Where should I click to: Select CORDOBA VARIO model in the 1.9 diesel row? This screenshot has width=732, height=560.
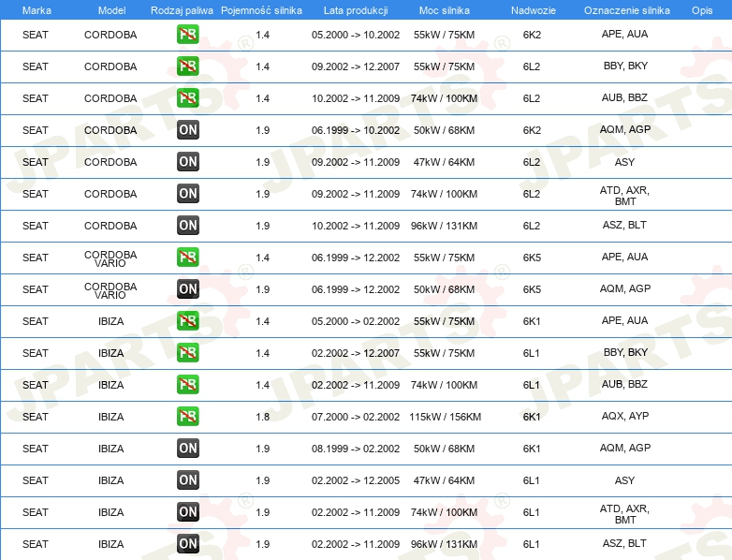click(110, 290)
